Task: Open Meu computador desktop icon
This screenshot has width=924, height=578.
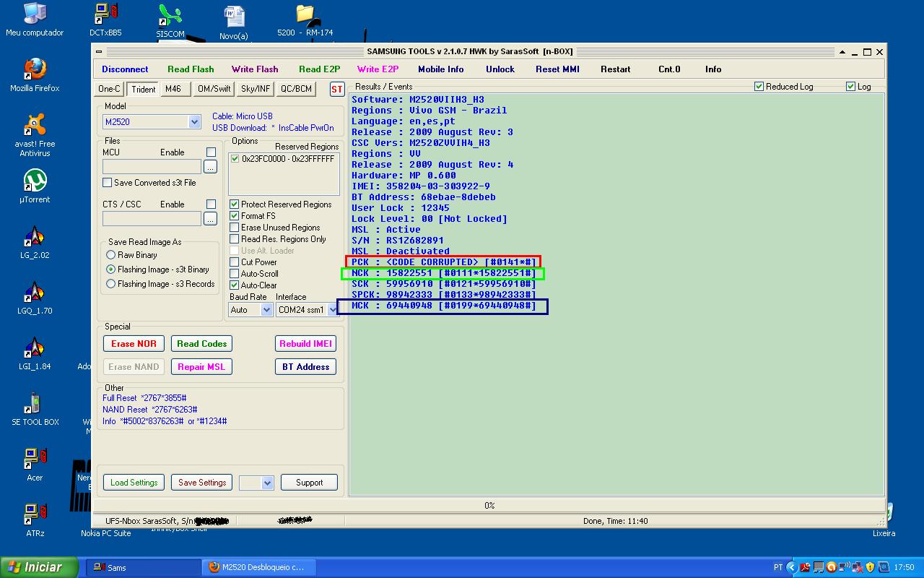Action: [34, 20]
